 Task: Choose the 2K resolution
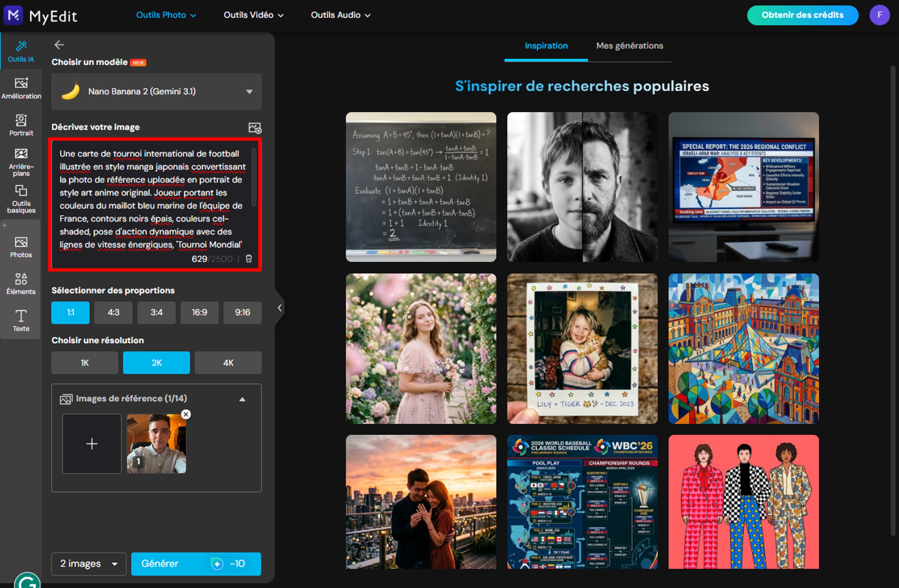click(x=156, y=363)
